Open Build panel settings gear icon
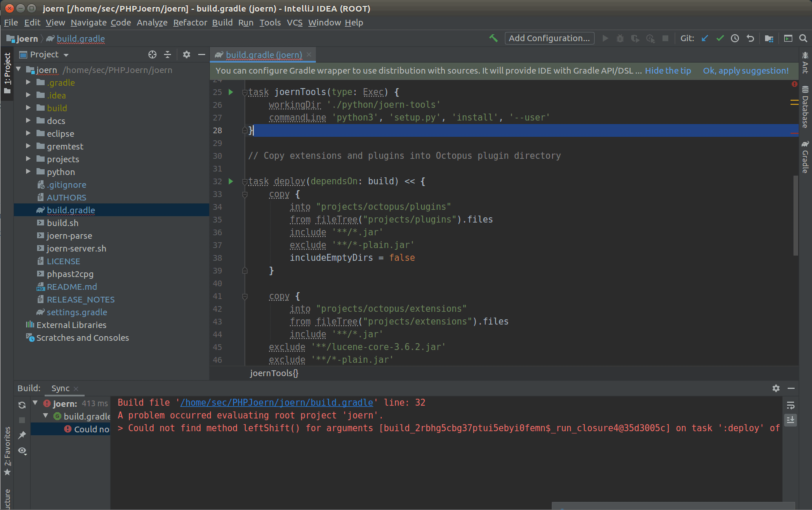The image size is (812, 510). [776, 388]
